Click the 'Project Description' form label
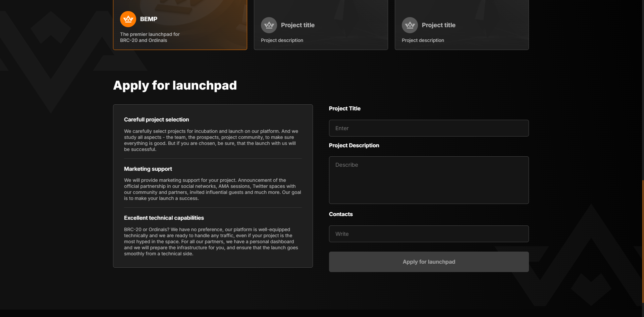The image size is (644, 317). click(354, 146)
